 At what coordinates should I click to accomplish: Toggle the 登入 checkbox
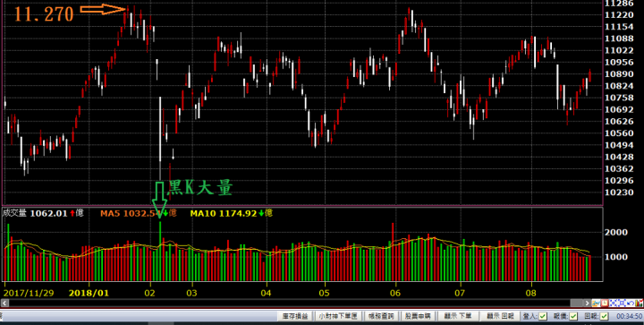[x=543, y=316]
